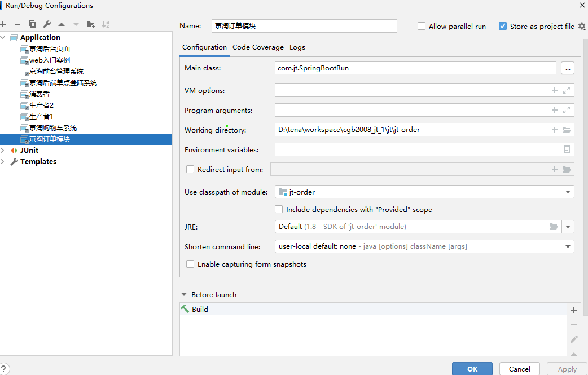Close the Run/Debug Configurations dialog
The width and height of the screenshot is (588, 375).
(582, 5)
